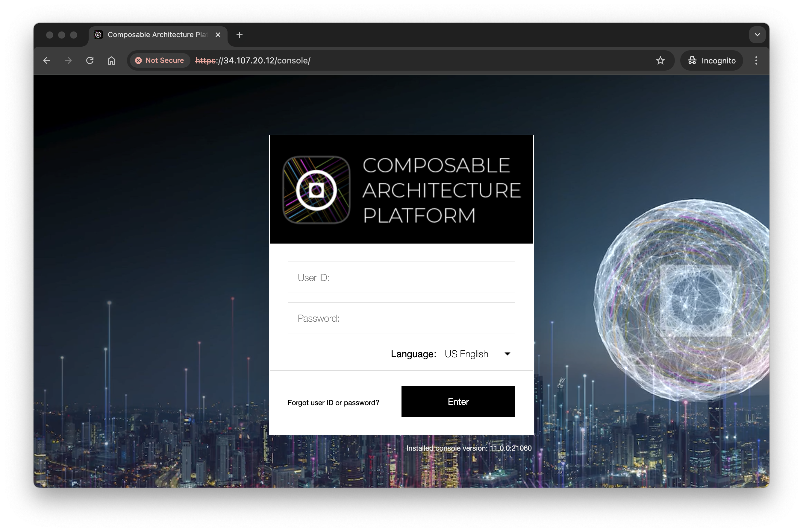Click the Incognito indicator badge
This screenshot has width=803, height=532.
(x=711, y=60)
